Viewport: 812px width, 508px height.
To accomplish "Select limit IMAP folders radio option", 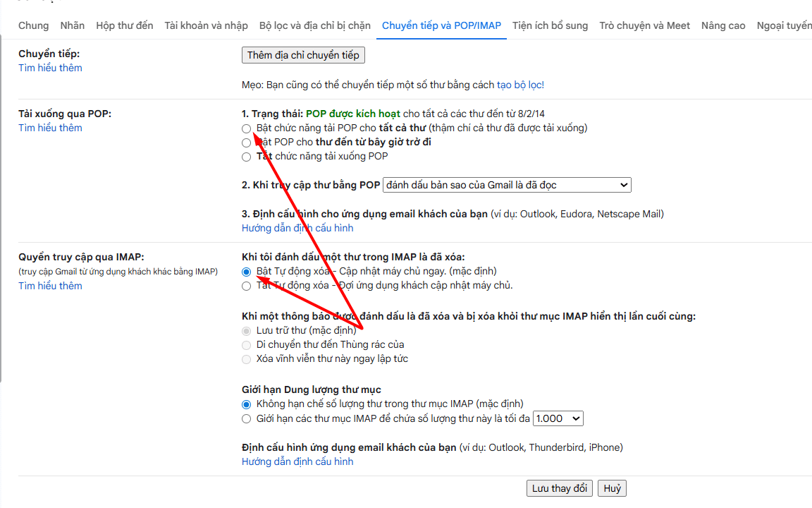I will click(246, 419).
